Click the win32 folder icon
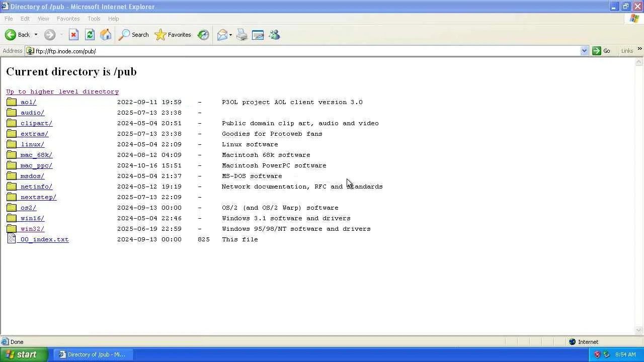This screenshot has height=362, width=644. click(x=12, y=229)
